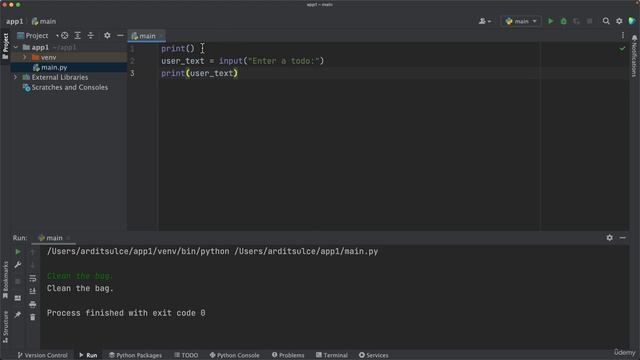Click the green inspection checkmark in editor
This screenshot has width=640, height=360.
[622, 49]
